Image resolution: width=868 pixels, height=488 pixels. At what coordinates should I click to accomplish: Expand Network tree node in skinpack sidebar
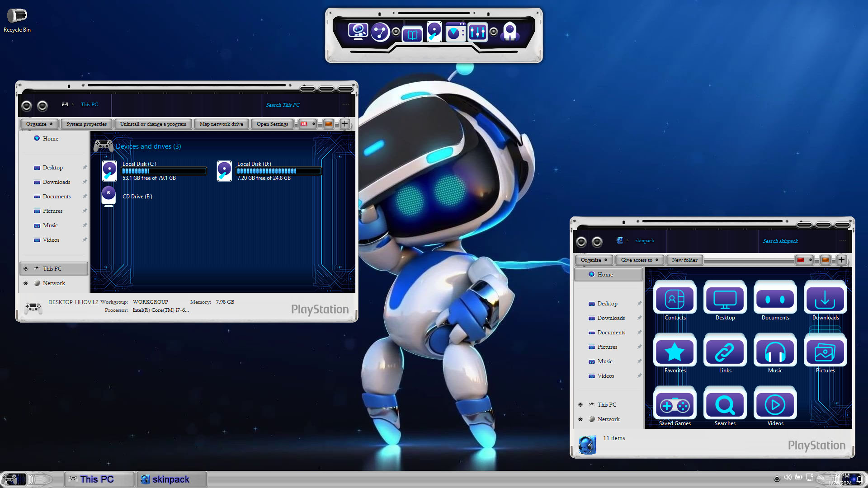[580, 419]
